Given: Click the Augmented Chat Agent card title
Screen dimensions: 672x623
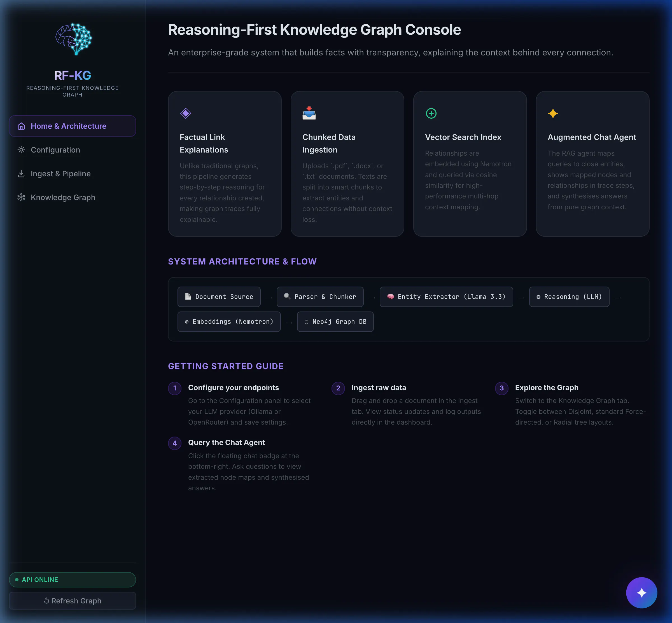Looking at the screenshot, I should click(592, 137).
